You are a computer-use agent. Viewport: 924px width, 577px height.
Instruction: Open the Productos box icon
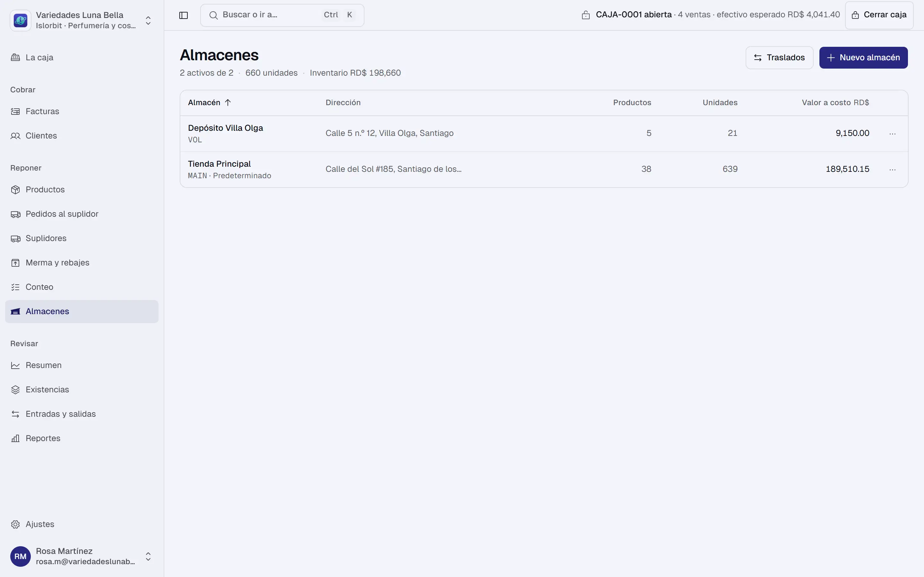(x=15, y=190)
